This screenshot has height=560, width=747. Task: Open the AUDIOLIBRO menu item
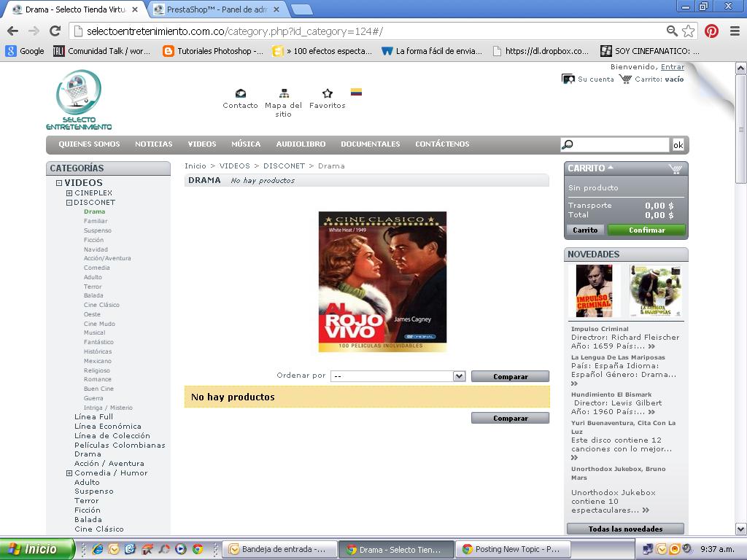pyautogui.click(x=301, y=144)
